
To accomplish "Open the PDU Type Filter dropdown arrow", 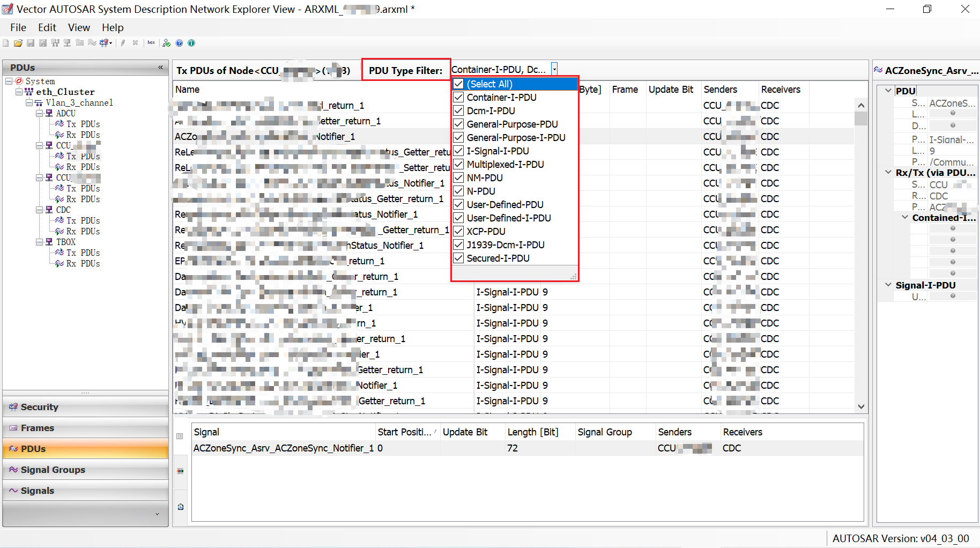I will (554, 69).
